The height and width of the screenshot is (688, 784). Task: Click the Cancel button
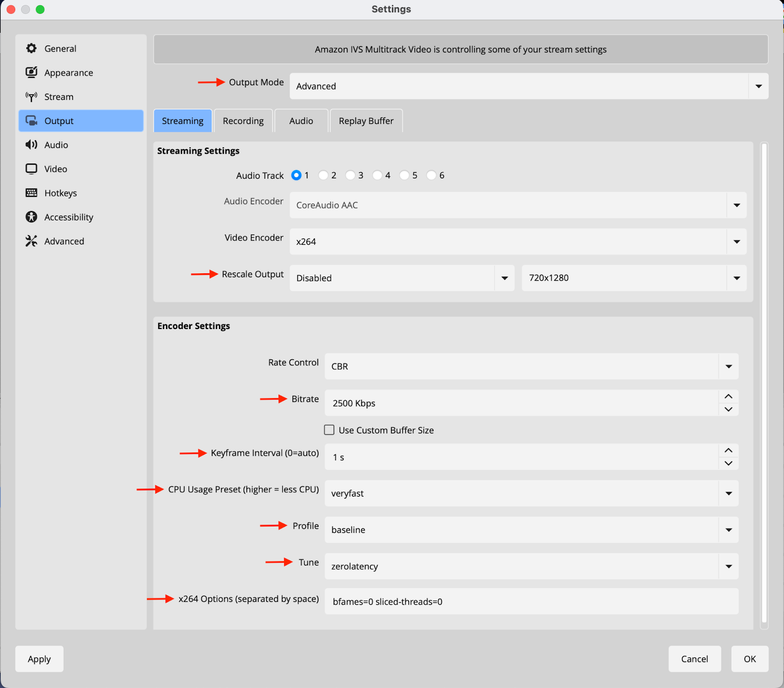694,659
